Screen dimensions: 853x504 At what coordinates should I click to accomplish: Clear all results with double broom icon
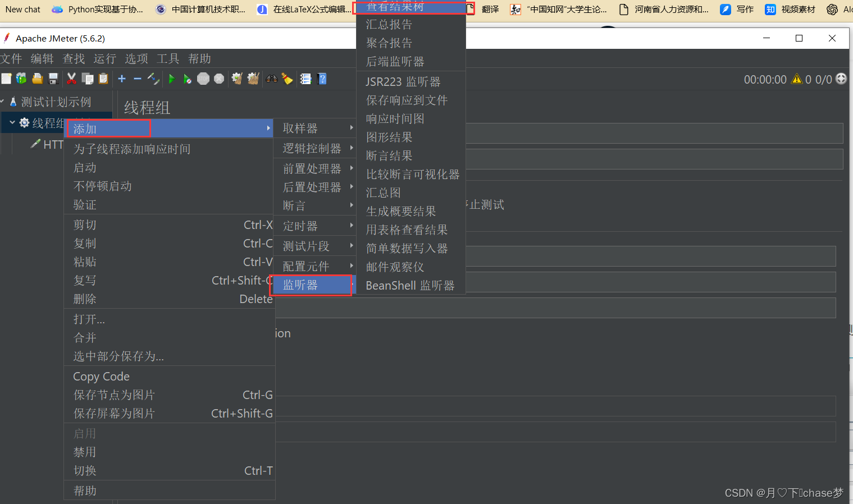coord(253,79)
